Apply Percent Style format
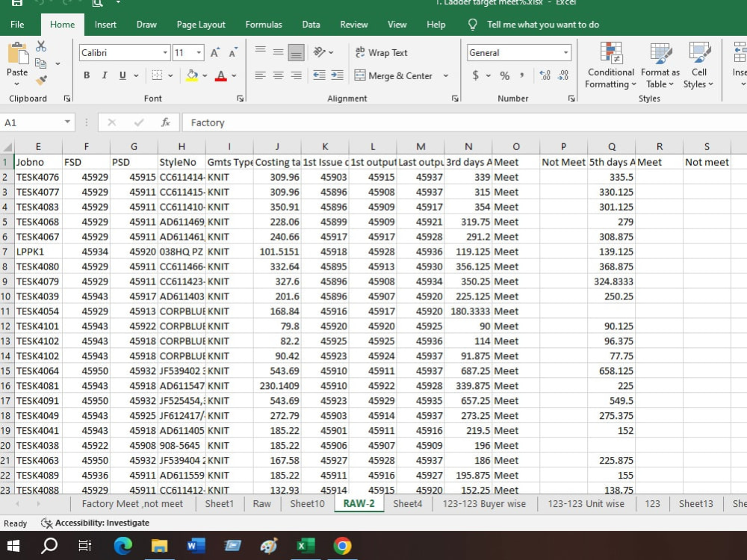The width and height of the screenshot is (747, 560). point(504,75)
